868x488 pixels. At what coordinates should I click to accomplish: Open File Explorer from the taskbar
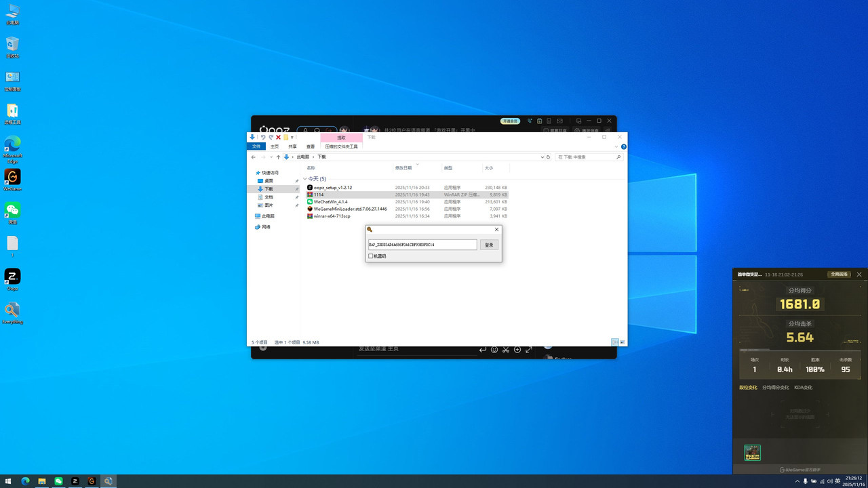pos(41,481)
